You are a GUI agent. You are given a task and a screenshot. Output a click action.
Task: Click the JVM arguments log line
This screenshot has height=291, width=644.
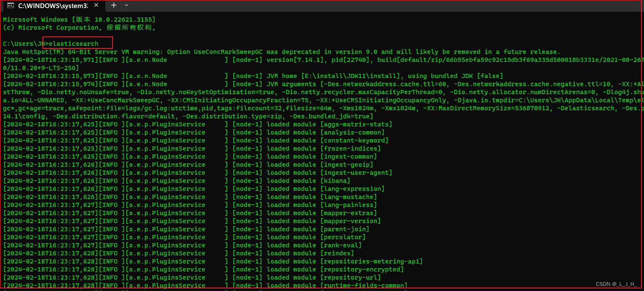pyautogui.click(x=323, y=84)
